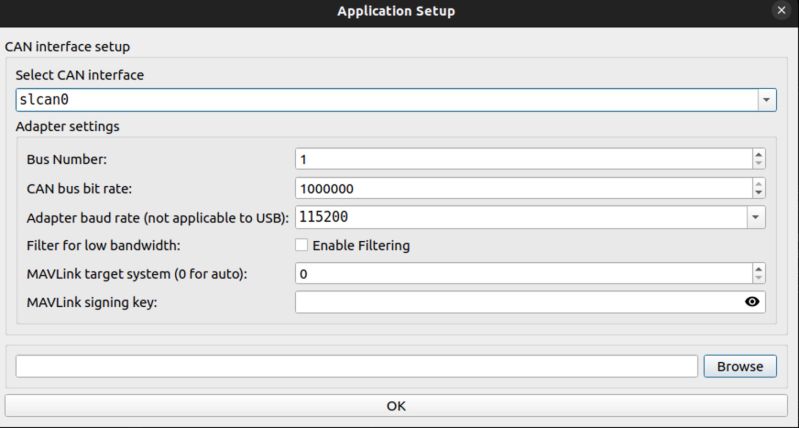Click the Bus Number input field
799x428 pixels.
coord(523,159)
